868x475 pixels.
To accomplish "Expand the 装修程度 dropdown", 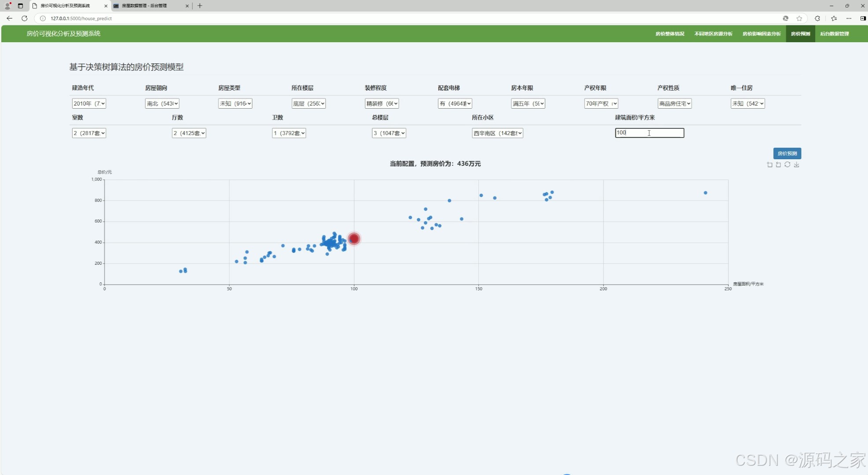I will [x=382, y=103].
